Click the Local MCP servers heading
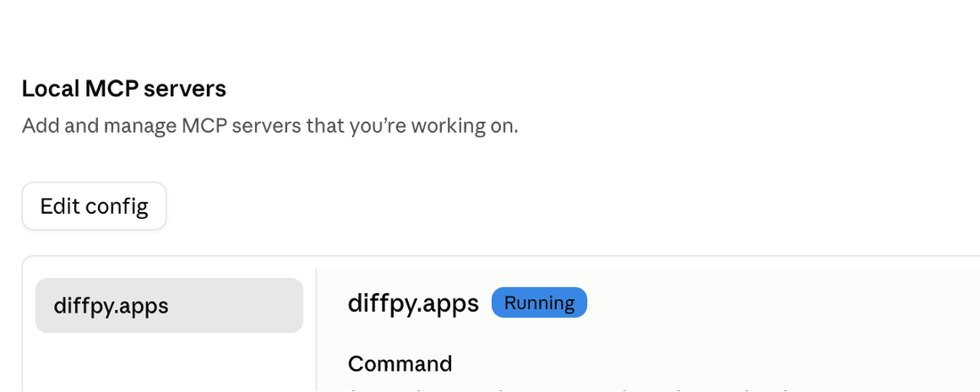 pos(123,89)
